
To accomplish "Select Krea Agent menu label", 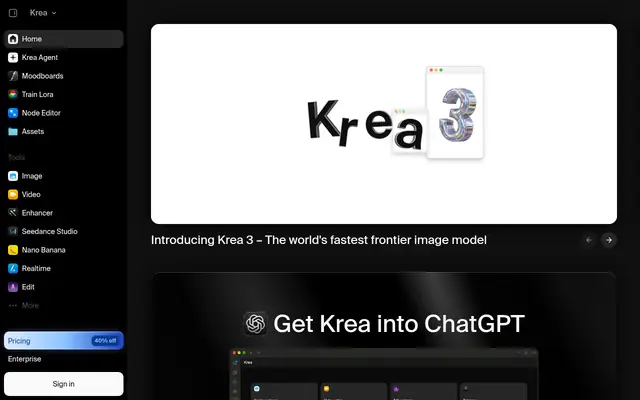I will [x=40, y=58].
